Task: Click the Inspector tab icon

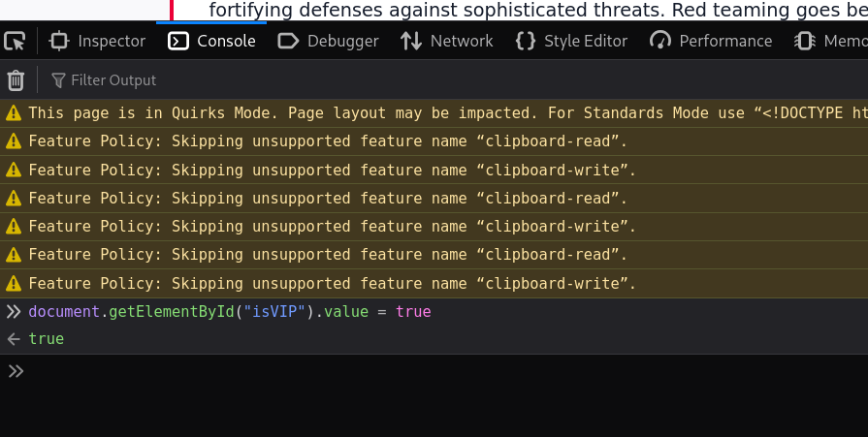Action: 59,41
